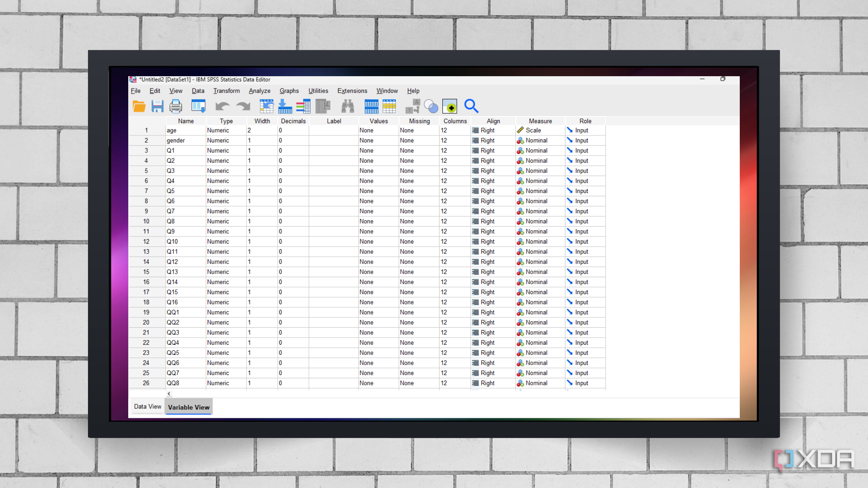Open the Type cell for variable Q1
This screenshot has height=488, width=868.
(226, 151)
